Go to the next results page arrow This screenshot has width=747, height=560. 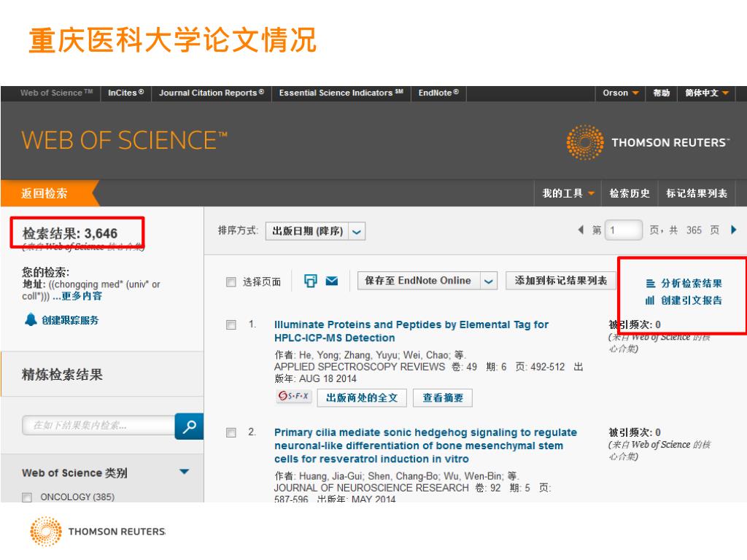[x=734, y=230]
